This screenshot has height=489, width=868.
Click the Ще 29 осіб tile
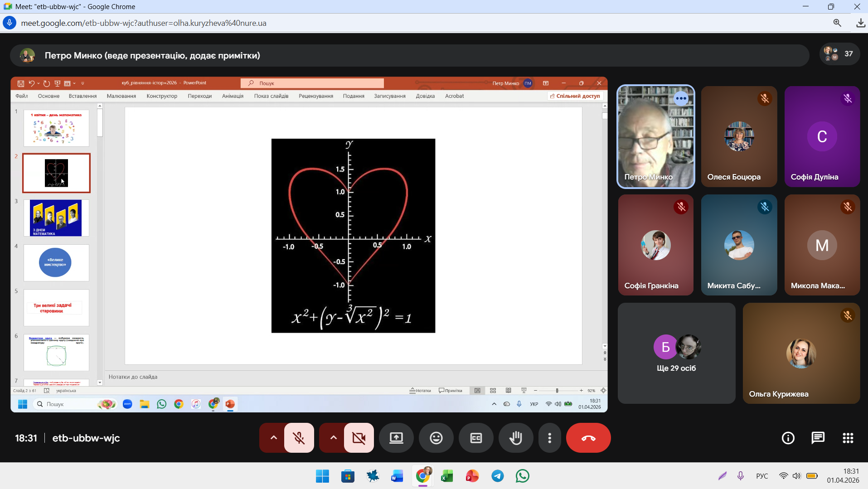pyautogui.click(x=676, y=353)
